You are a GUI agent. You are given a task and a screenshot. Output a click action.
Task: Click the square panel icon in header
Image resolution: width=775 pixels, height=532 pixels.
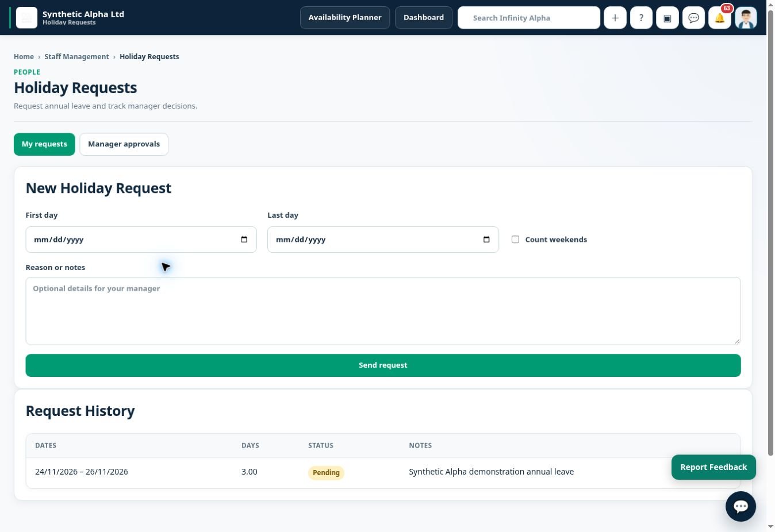pos(667,18)
